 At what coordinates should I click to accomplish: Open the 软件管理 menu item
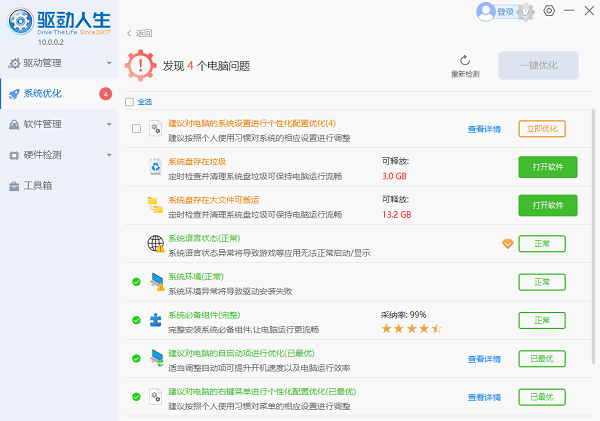(59, 124)
